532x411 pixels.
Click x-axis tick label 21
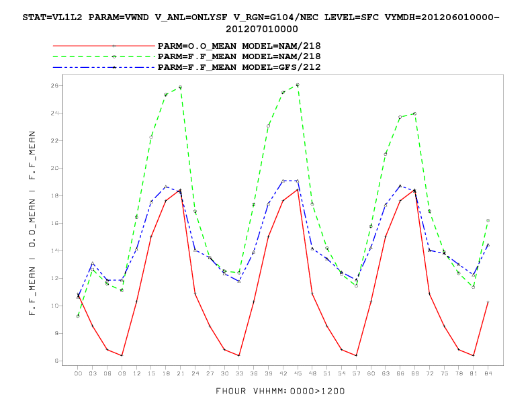pyautogui.click(x=181, y=373)
